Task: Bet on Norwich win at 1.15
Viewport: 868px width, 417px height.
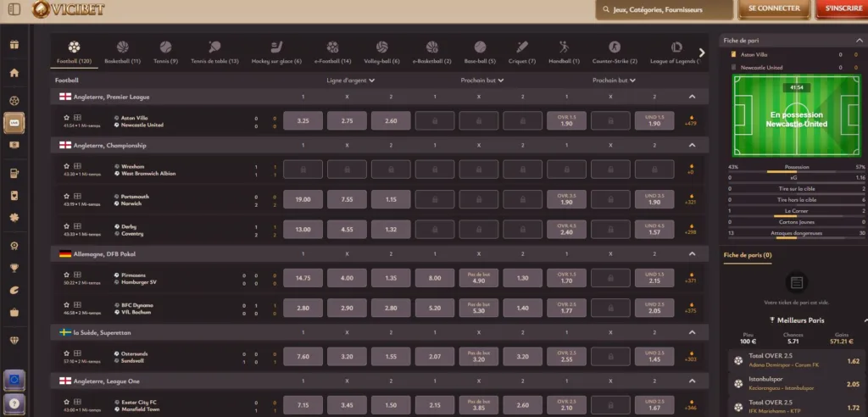Action: point(391,199)
